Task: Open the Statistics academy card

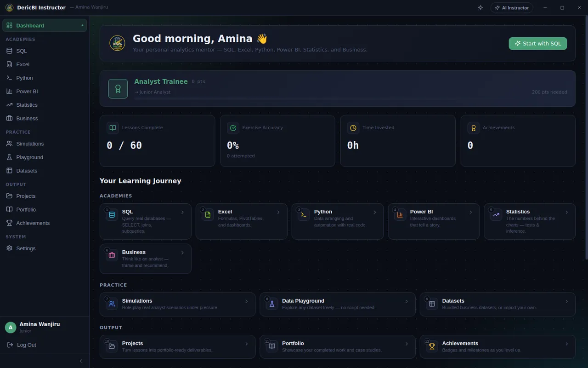Action: tap(530, 221)
